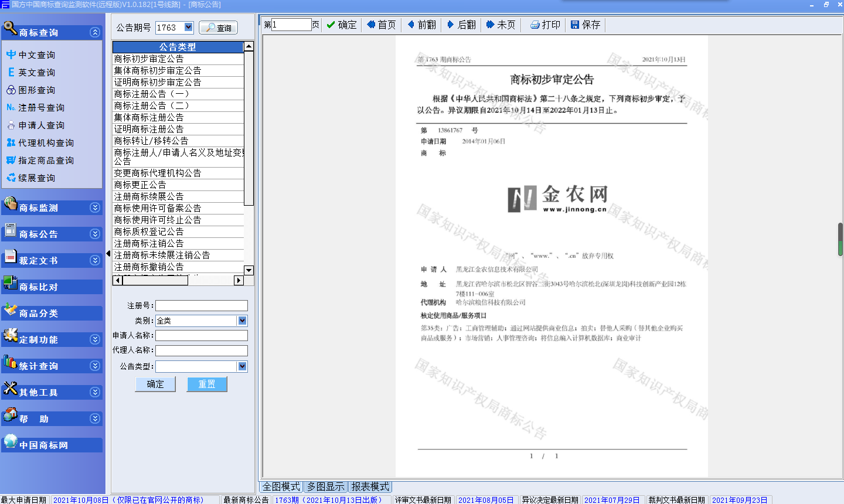Select 商标转让/移转公告 in the list

coord(178,141)
